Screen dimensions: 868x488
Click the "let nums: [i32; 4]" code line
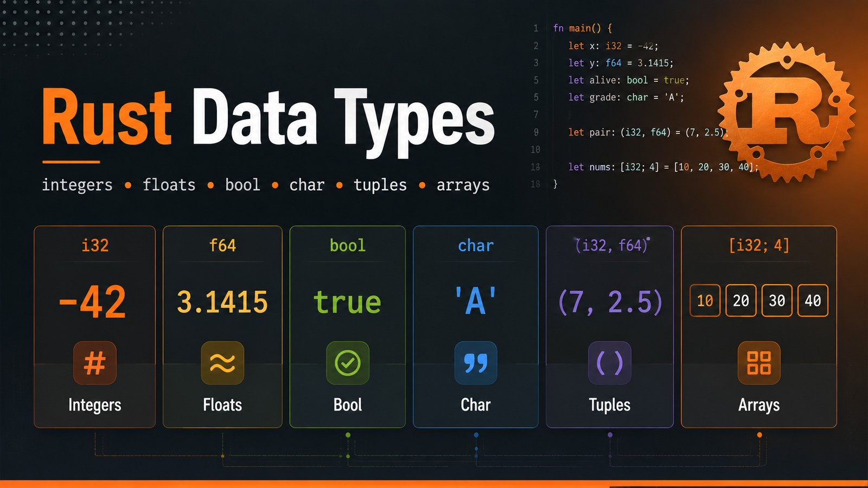click(x=663, y=167)
